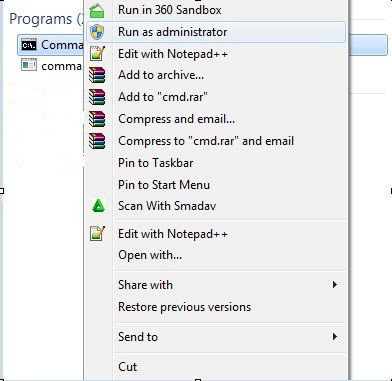Click the second search result's window icon
This screenshot has width=392, height=381.
(x=29, y=65)
